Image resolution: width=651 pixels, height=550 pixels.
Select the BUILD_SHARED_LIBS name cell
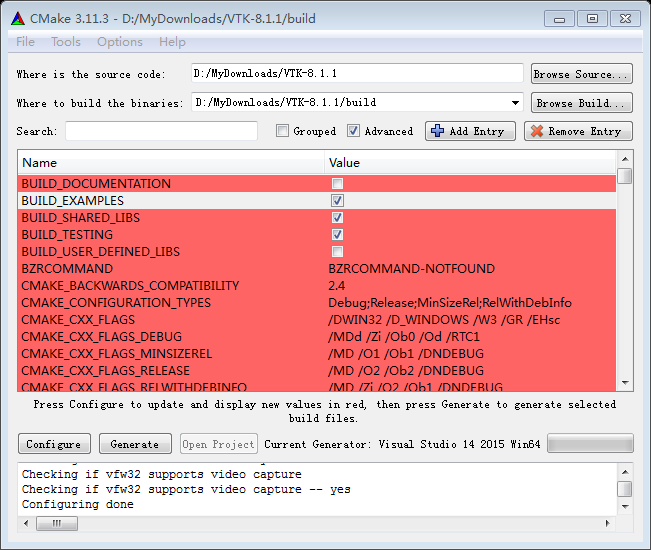point(81,218)
